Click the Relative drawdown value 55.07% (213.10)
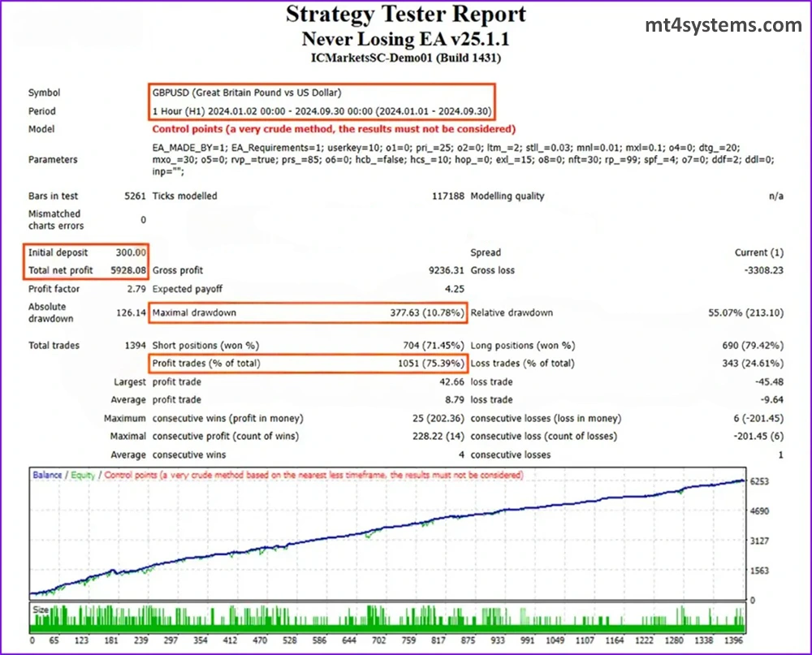Viewport: 812px width, 655px height. (746, 312)
